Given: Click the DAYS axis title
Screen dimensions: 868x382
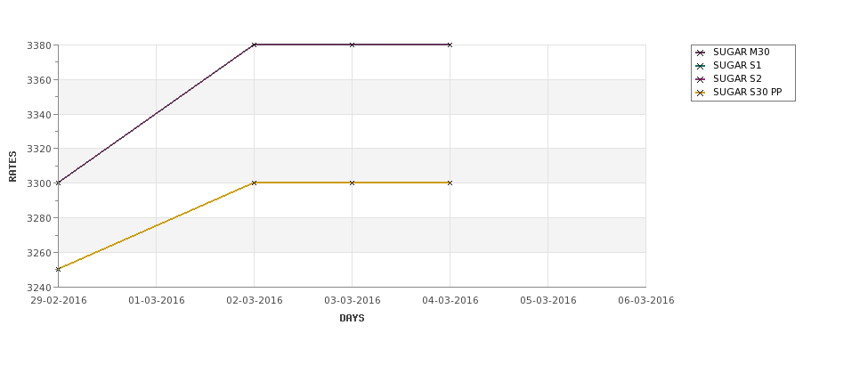Looking at the screenshot, I should click(x=352, y=319).
